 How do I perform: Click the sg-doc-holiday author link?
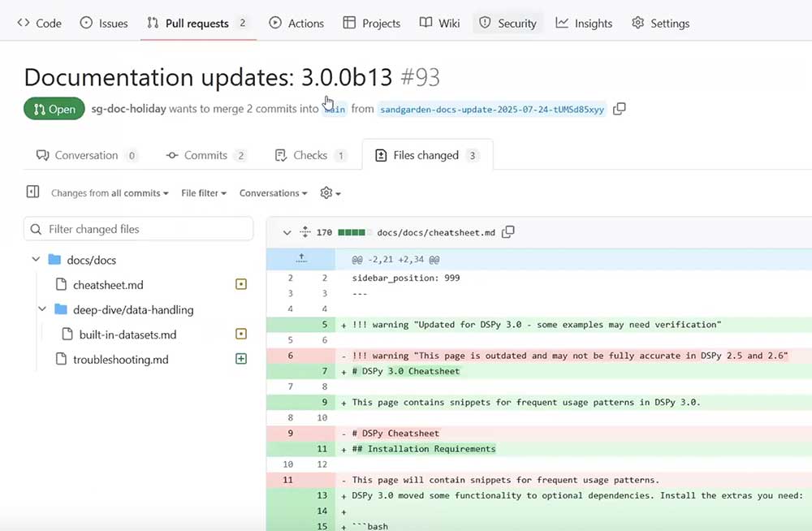point(128,109)
